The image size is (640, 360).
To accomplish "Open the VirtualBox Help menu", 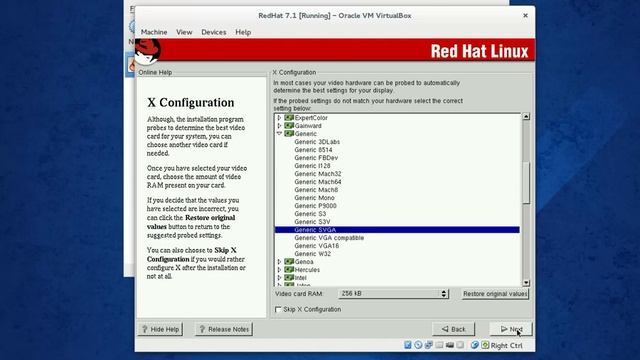I will click(x=243, y=32).
